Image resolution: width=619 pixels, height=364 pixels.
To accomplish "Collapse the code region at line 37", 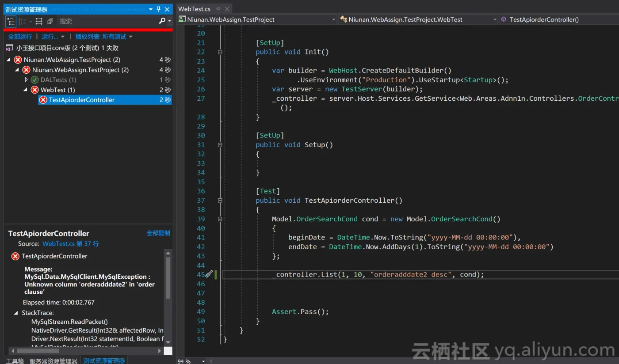I will tap(220, 200).
